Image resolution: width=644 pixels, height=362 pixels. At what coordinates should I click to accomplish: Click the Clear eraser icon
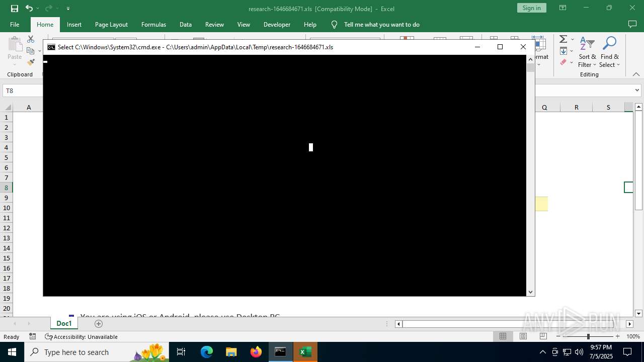tap(563, 62)
